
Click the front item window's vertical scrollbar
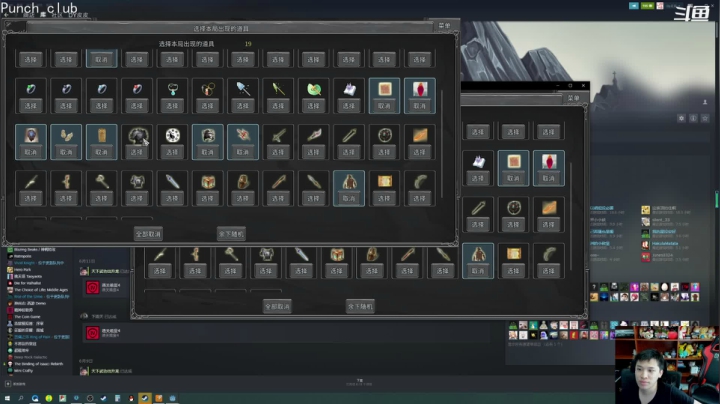pyautogui.click(x=442, y=143)
